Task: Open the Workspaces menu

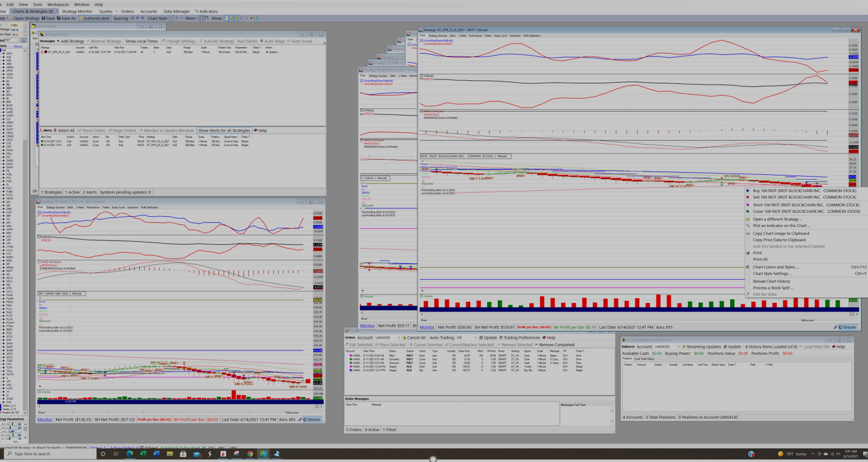Action: point(58,5)
